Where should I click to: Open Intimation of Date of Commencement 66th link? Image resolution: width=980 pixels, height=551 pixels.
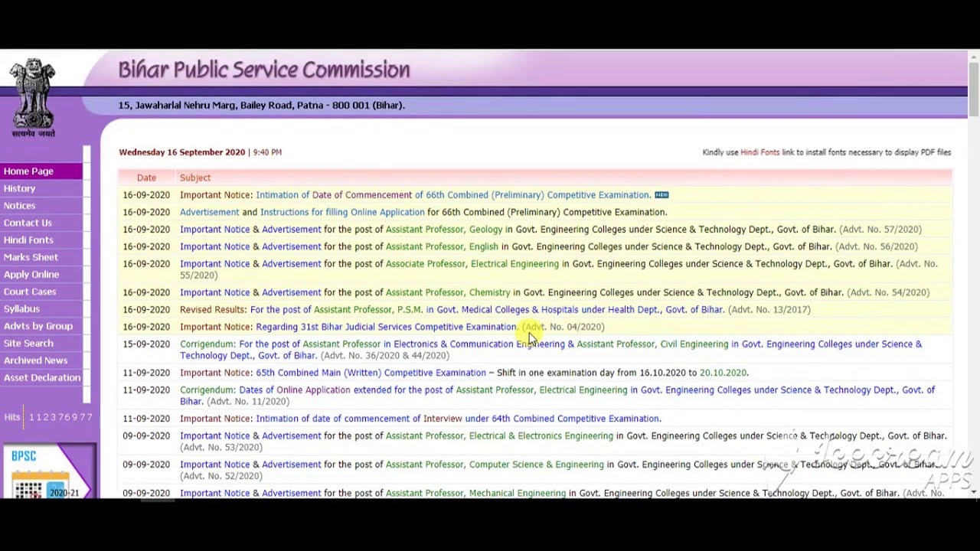click(453, 195)
